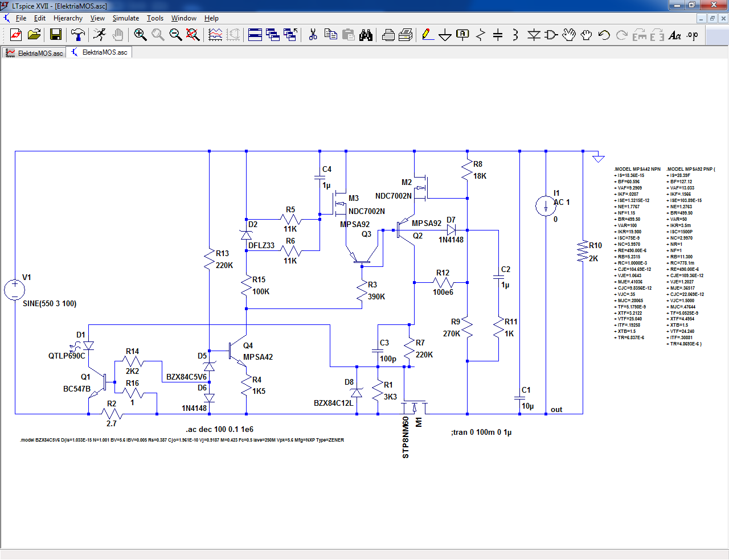This screenshot has width=729, height=560.
Task: Open the Window menu
Action: [184, 18]
